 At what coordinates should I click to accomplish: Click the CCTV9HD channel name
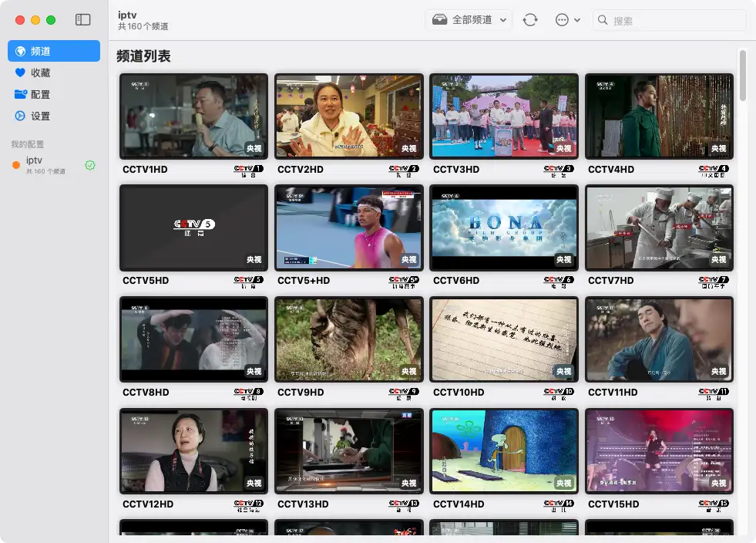(301, 393)
